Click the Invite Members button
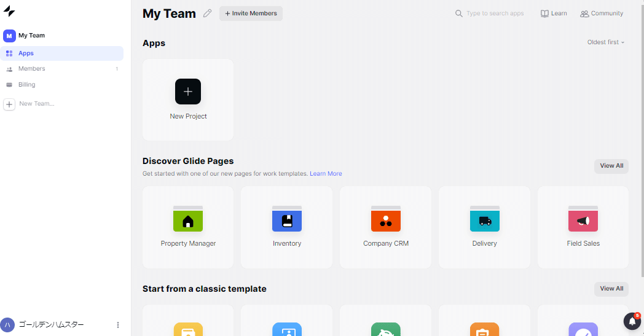 pyautogui.click(x=251, y=13)
